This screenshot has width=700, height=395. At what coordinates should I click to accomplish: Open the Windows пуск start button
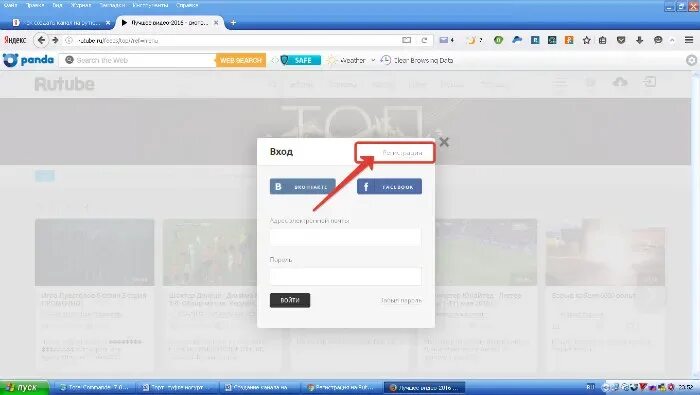24,387
